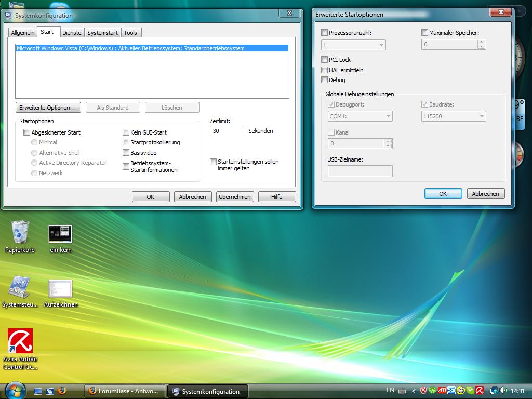This screenshot has width=532, height=399.
Task: Click Abbrechen in Erweiterte Startoptionen
Action: click(x=486, y=194)
